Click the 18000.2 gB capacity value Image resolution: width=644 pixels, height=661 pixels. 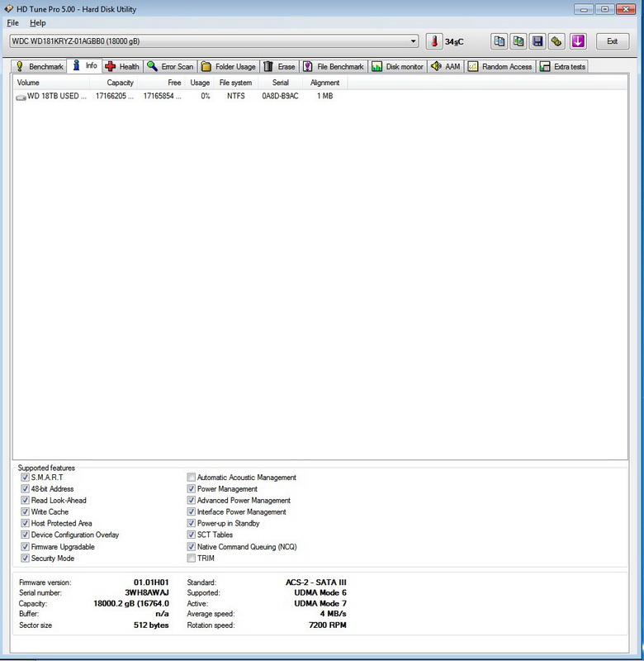[131, 603]
